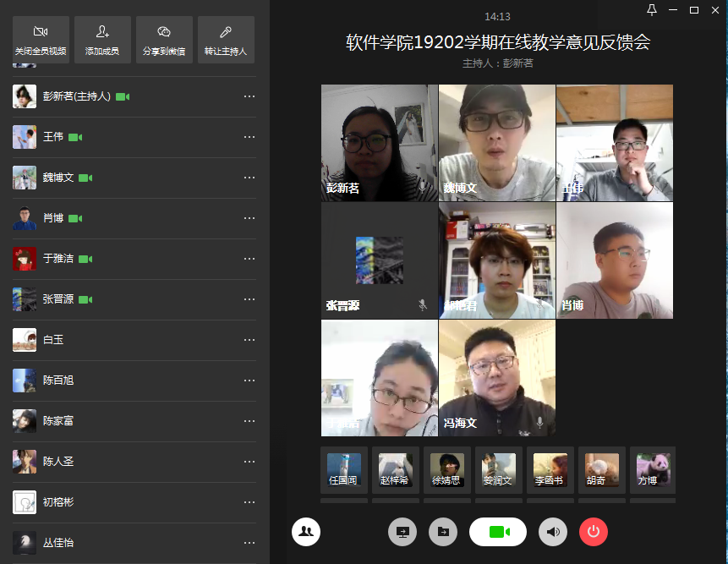This screenshot has height=564, width=728.
Task: Click the green camera icon beside 肖博
Action: click(75, 218)
